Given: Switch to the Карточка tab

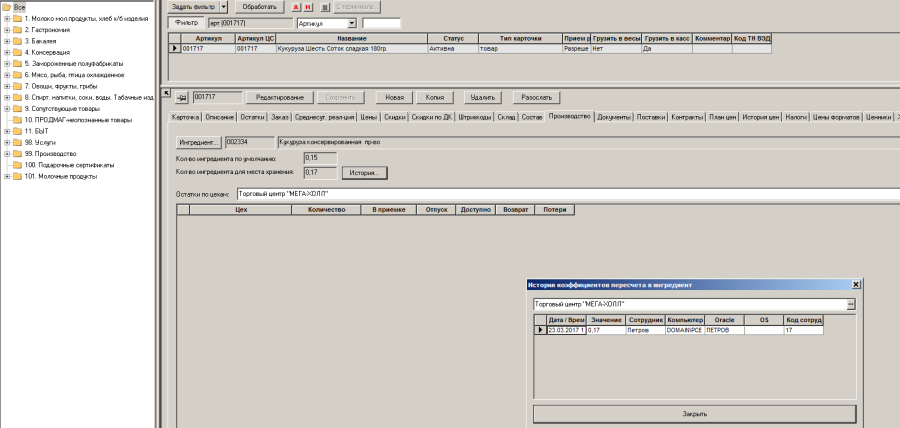Looking at the screenshot, I should (185, 117).
